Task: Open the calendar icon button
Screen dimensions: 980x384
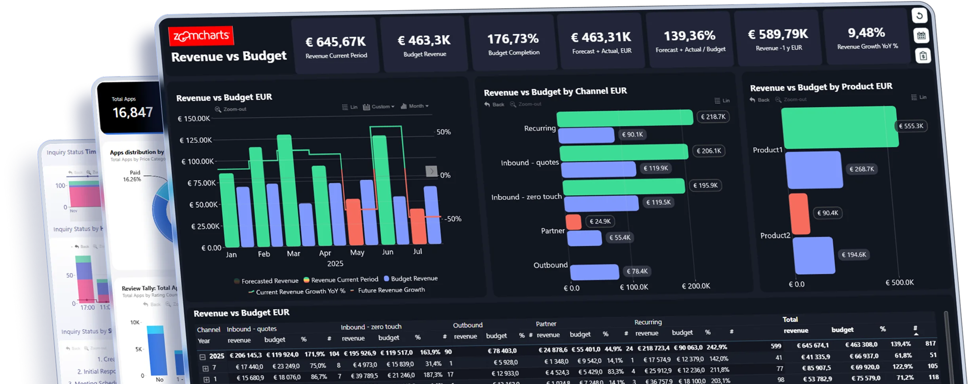Action: (921, 36)
